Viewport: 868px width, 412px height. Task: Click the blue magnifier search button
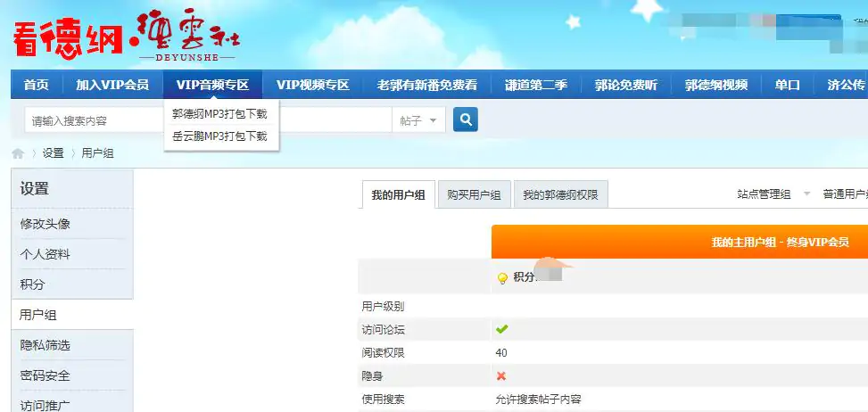coord(465,119)
